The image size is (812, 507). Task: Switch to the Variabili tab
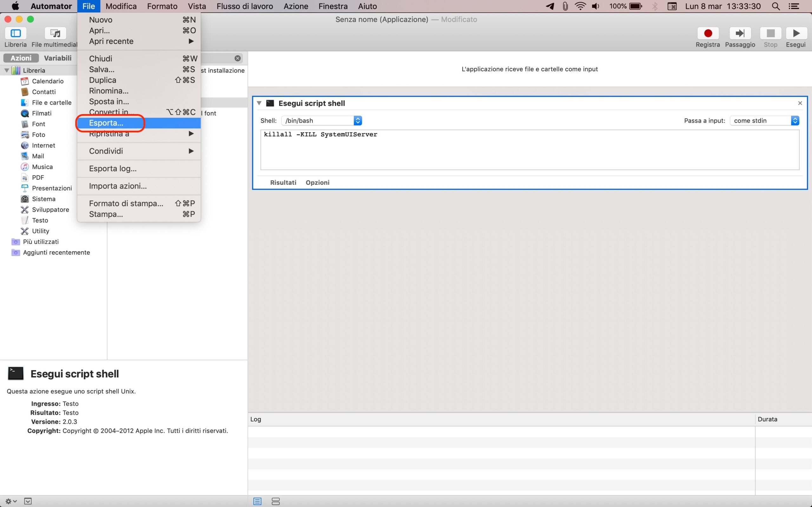click(58, 58)
